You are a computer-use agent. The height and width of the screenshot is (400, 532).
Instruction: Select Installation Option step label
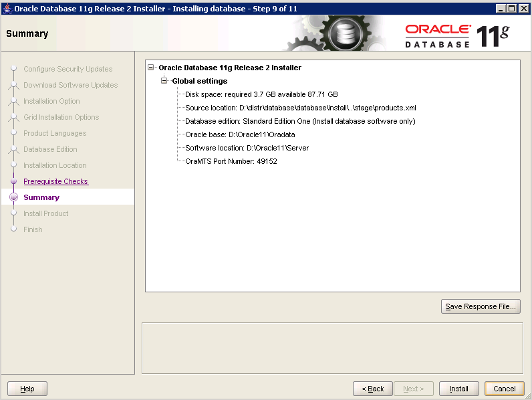click(51, 101)
